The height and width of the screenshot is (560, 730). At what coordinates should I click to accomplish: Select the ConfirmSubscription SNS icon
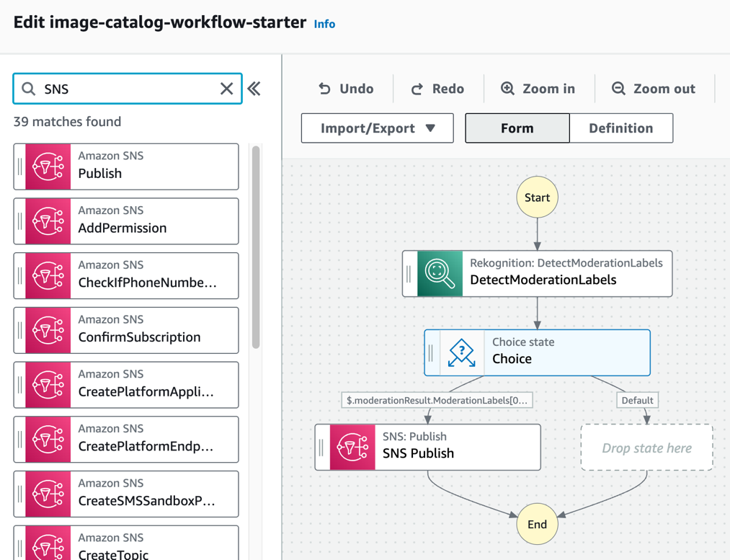click(x=48, y=330)
